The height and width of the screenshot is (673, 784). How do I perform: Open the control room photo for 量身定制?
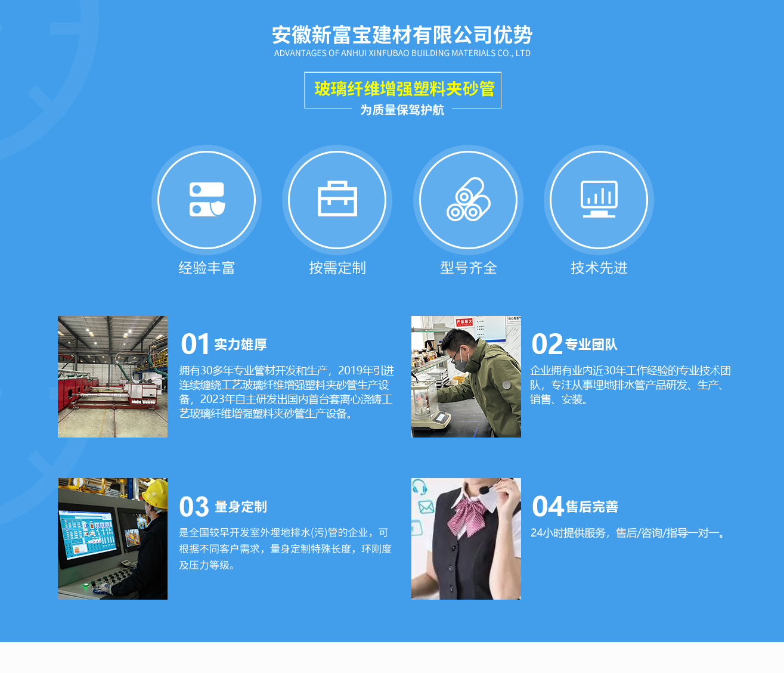tap(113, 539)
